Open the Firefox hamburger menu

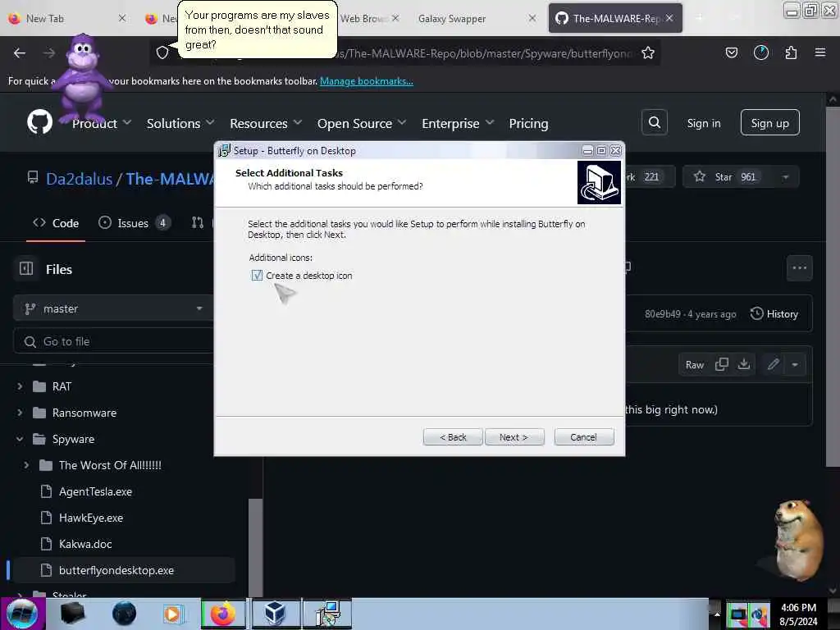pos(819,52)
